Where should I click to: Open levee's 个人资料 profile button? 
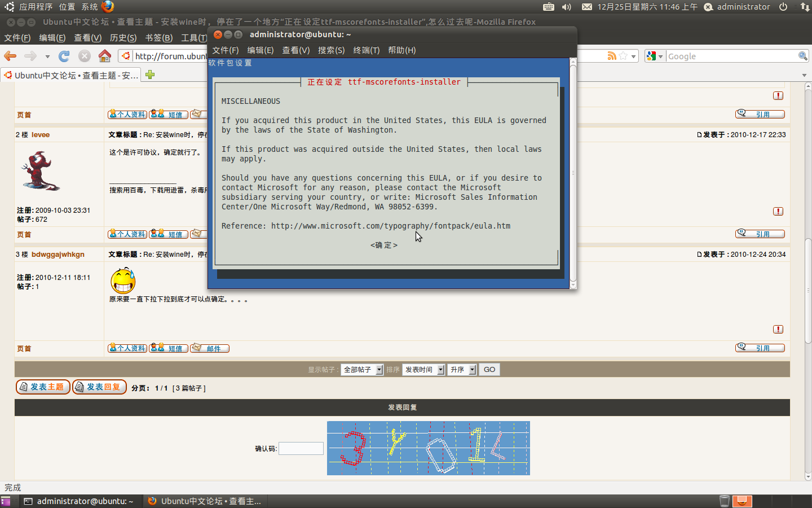coord(127,234)
